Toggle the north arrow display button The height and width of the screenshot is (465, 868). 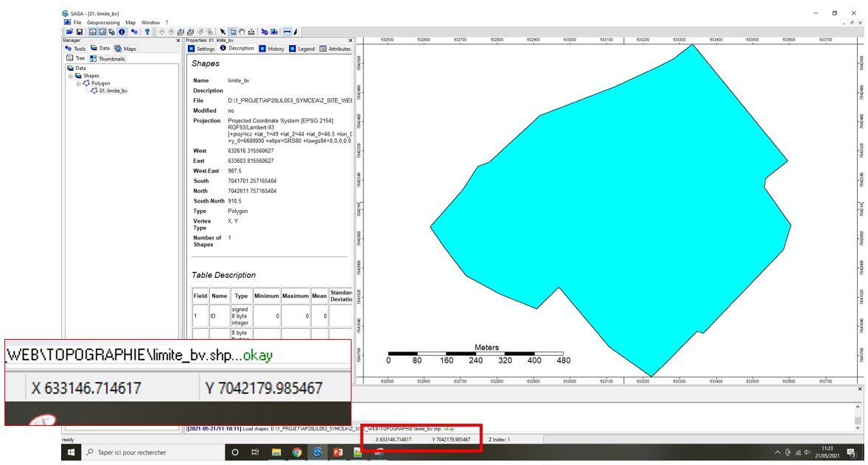[x=295, y=32]
